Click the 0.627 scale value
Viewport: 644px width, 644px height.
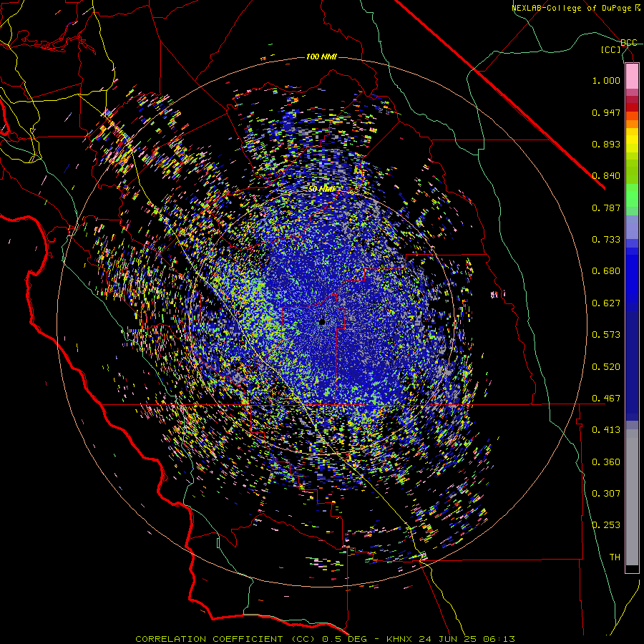(x=606, y=303)
